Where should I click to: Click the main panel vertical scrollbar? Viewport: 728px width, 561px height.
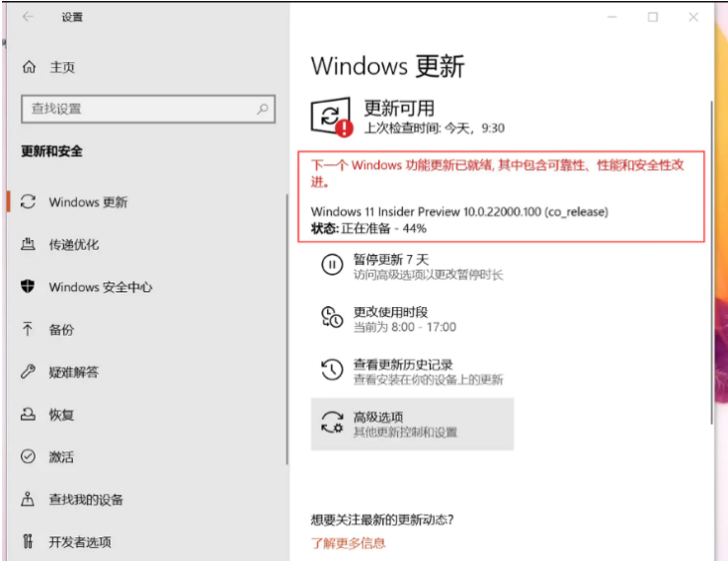click(x=711, y=262)
